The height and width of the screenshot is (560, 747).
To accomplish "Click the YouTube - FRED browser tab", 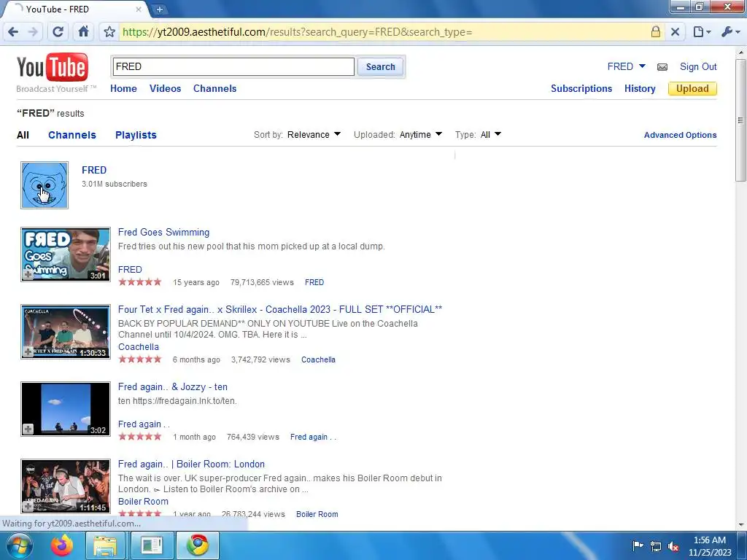I will [76, 9].
